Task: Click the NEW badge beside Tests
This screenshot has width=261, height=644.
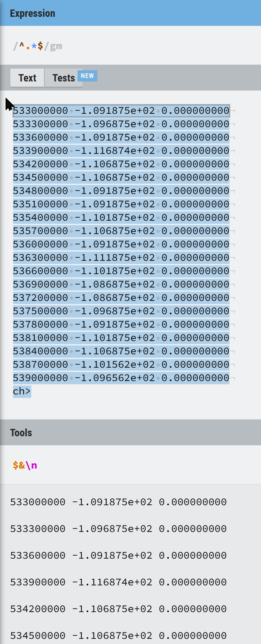Action: (87, 76)
